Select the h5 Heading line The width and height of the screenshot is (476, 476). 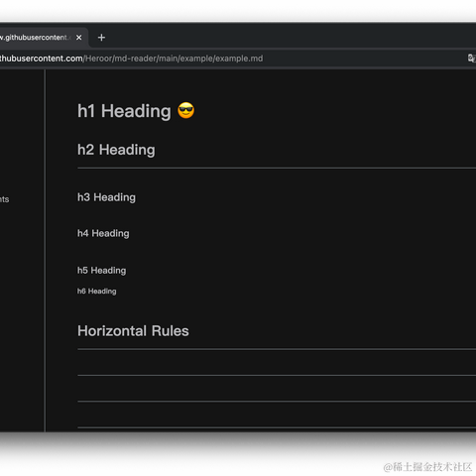(102, 271)
